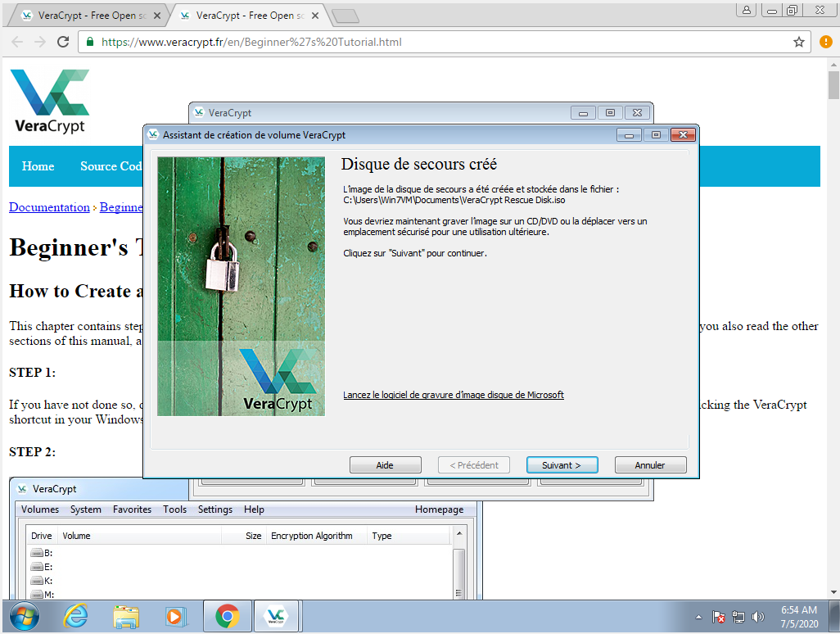Click the Drive column header

point(41,536)
